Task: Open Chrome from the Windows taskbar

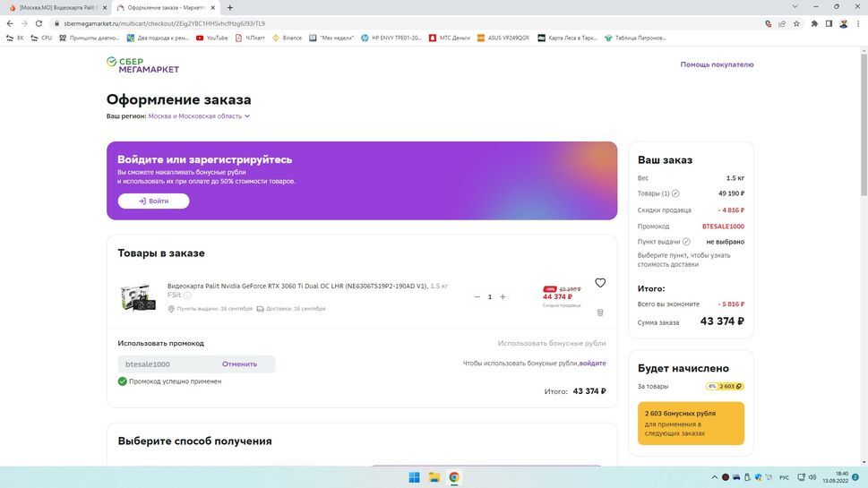Action: 454,477
